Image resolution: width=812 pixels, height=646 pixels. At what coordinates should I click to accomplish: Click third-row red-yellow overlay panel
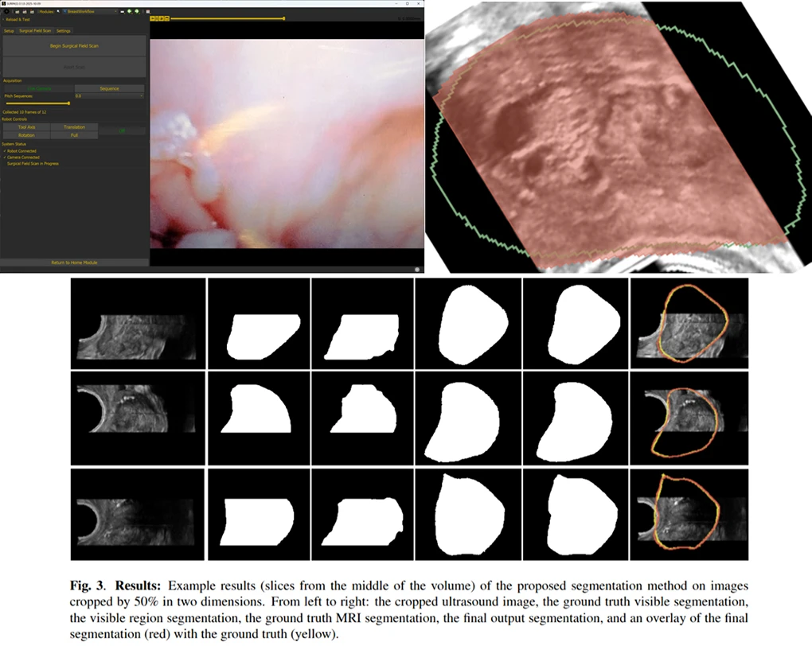pyautogui.click(x=689, y=515)
